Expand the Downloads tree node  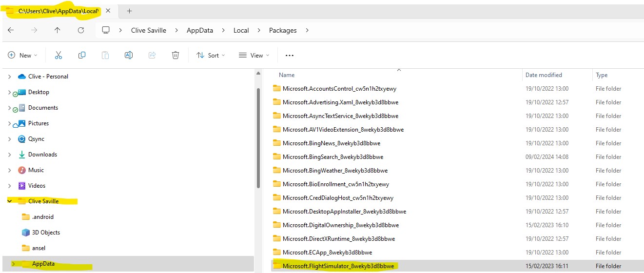10,155
